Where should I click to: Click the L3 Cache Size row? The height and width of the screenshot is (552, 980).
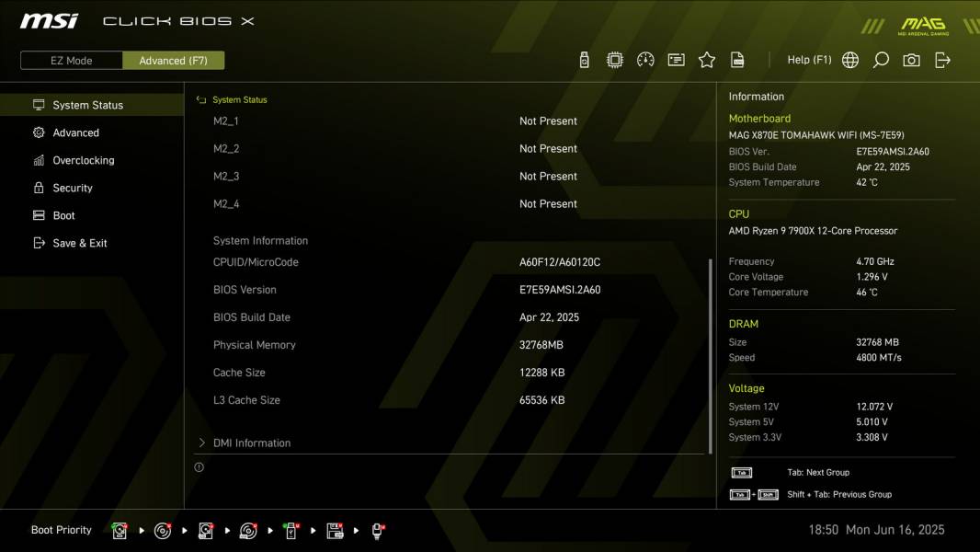tap(450, 399)
